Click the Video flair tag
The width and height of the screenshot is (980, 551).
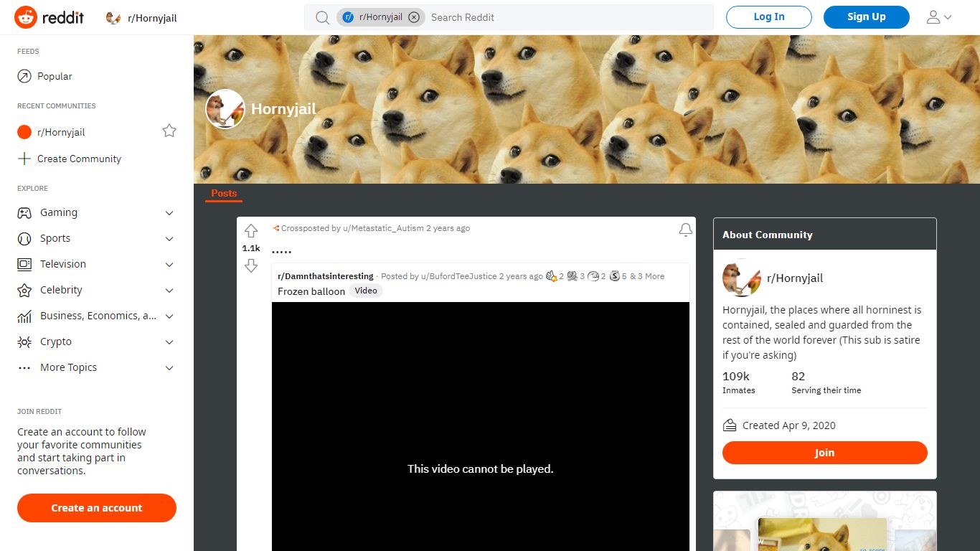(366, 291)
